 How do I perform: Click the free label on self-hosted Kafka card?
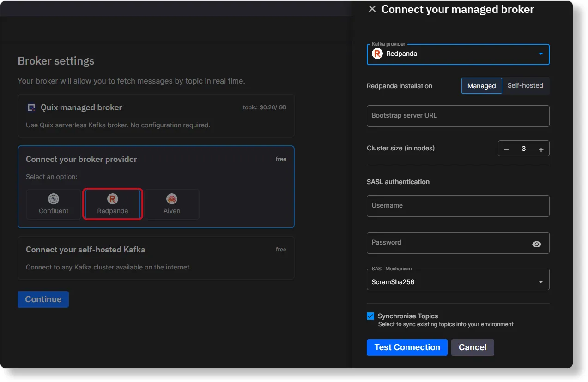(x=281, y=250)
